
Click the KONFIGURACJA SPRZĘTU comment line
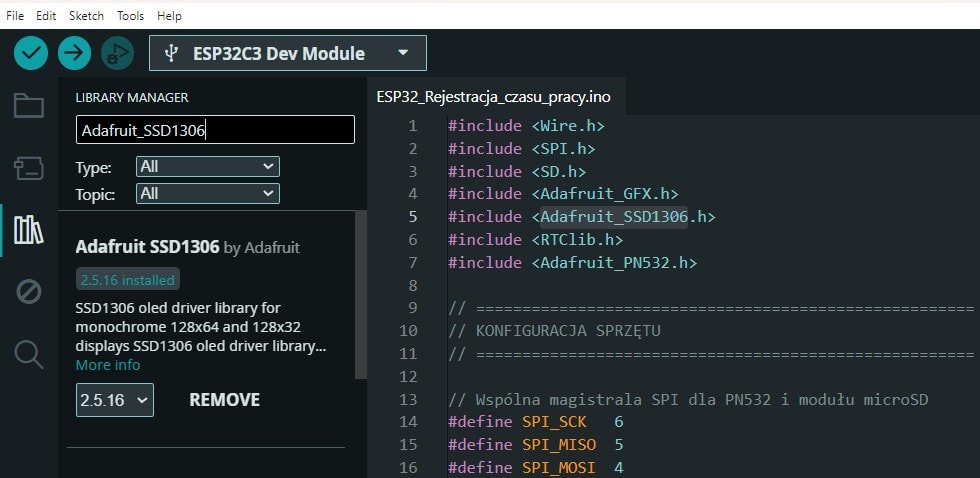pyautogui.click(x=554, y=331)
